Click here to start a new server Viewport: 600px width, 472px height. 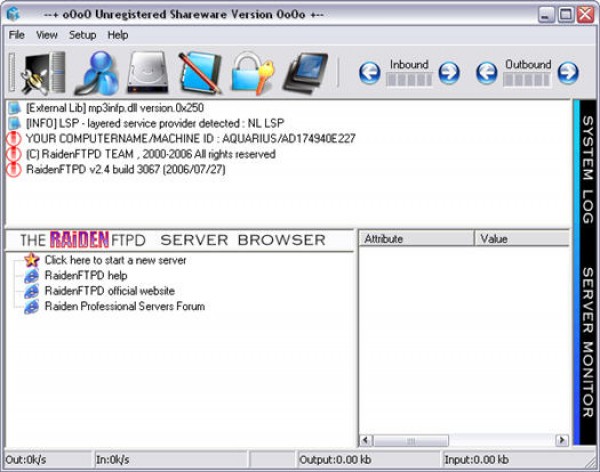pos(115,260)
